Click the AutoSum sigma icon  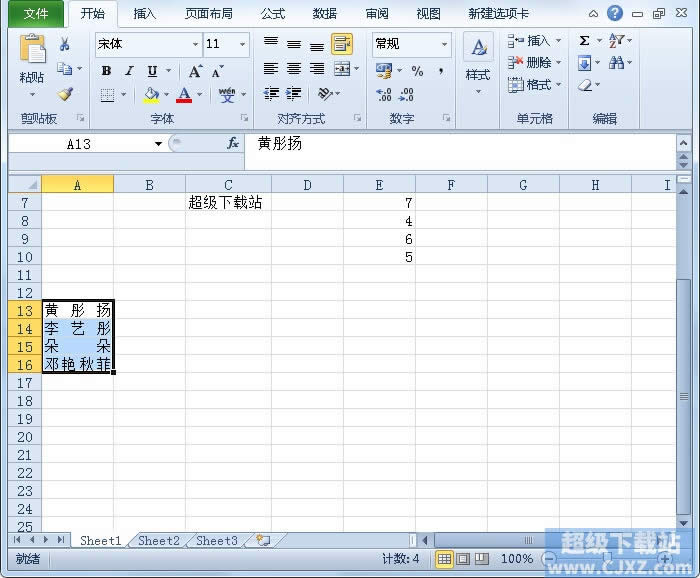584,41
